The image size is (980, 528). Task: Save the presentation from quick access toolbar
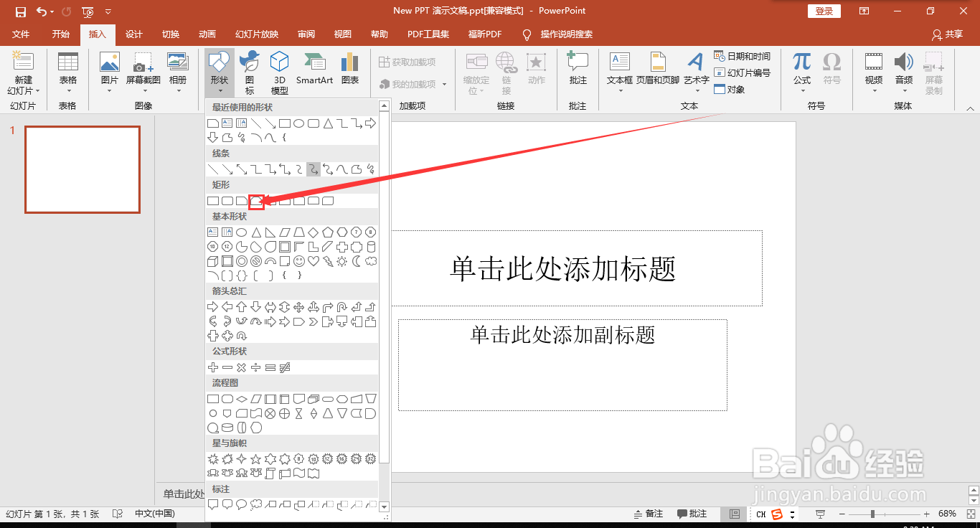pyautogui.click(x=20, y=11)
